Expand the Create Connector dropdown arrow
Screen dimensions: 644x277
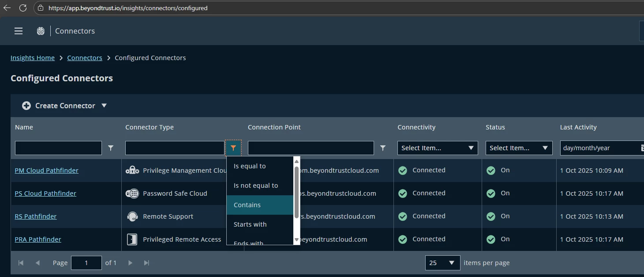pyautogui.click(x=104, y=106)
